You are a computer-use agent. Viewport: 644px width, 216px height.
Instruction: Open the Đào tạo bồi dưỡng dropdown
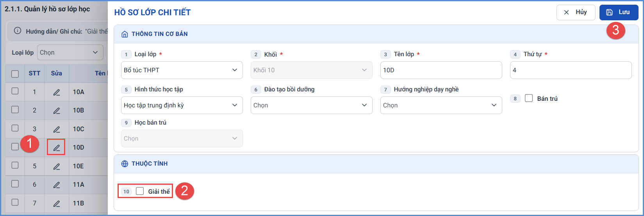tap(312, 105)
